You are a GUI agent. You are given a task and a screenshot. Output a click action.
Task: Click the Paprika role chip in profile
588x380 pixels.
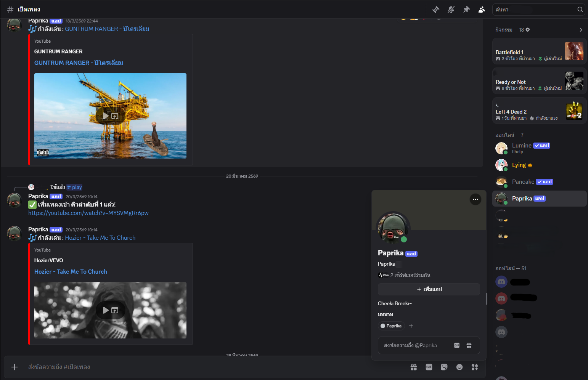tap(391, 326)
